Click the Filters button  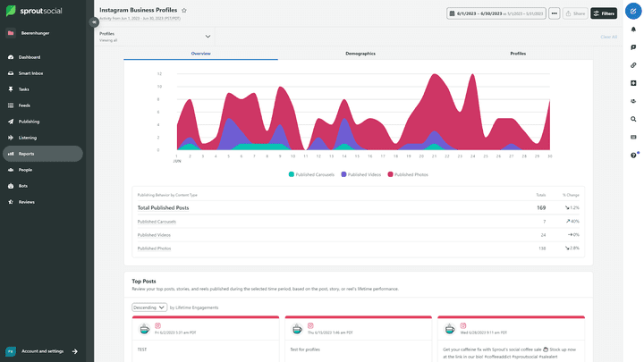tap(604, 13)
